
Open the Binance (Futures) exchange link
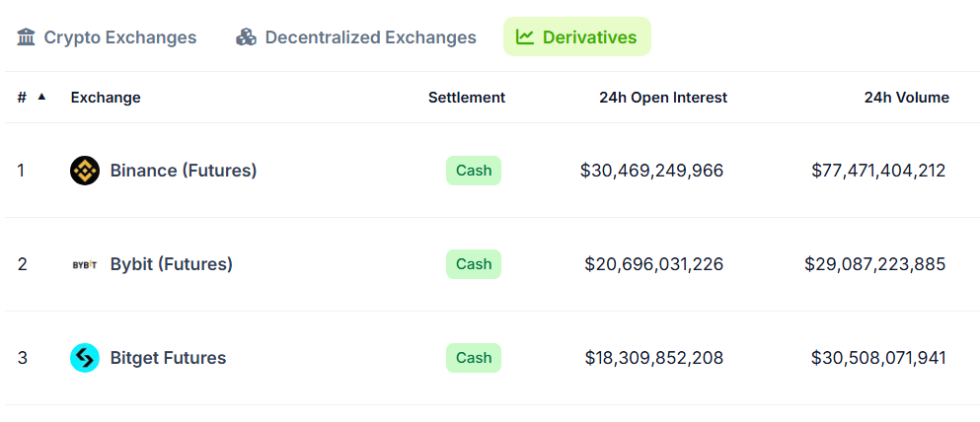[184, 171]
